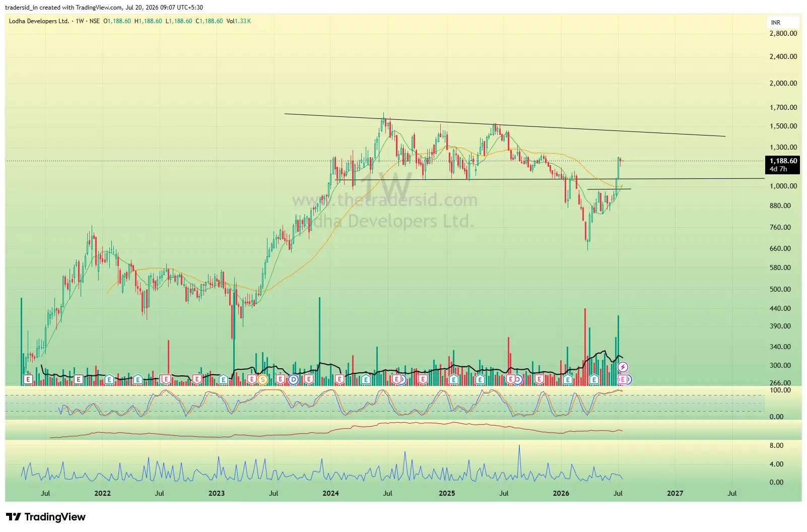
Task: Select the blue D dividend marker in 2023
Action: (293, 379)
